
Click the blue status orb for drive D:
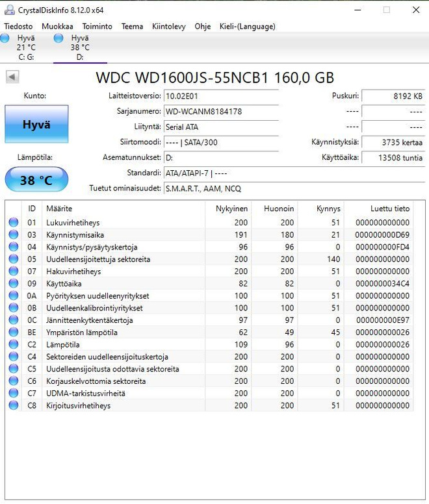58,38
